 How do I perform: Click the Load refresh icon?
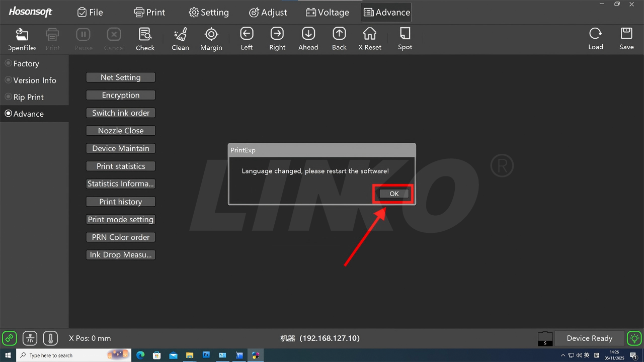coord(595,34)
